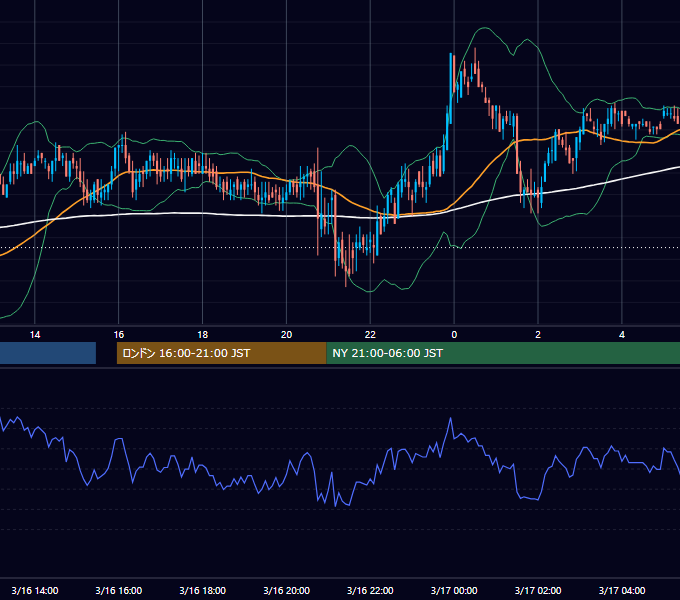Click the 18 hour label on price chart axis
Image resolution: width=680 pixels, height=600 pixels.
click(203, 335)
